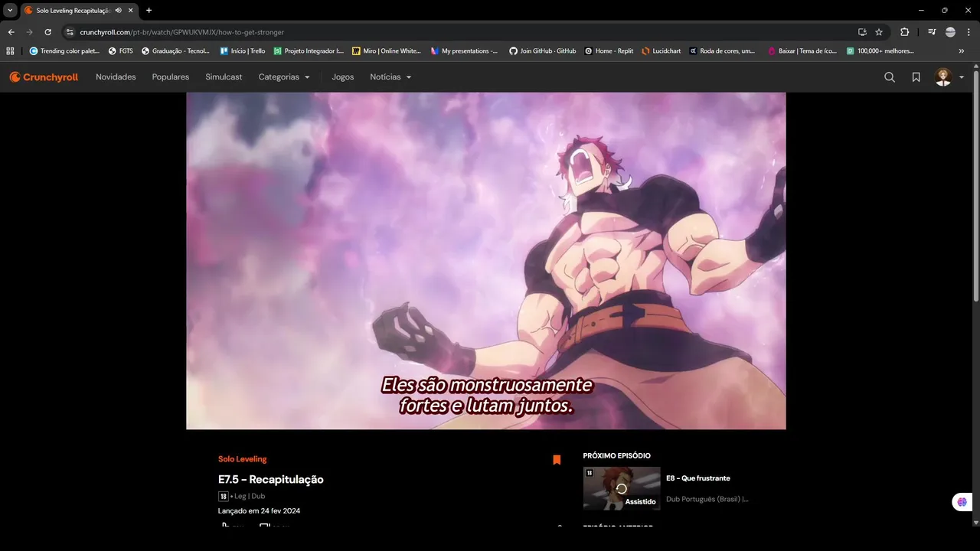Open the tab search dropdown arrow
This screenshot has height=551, width=980.
(x=10, y=10)
